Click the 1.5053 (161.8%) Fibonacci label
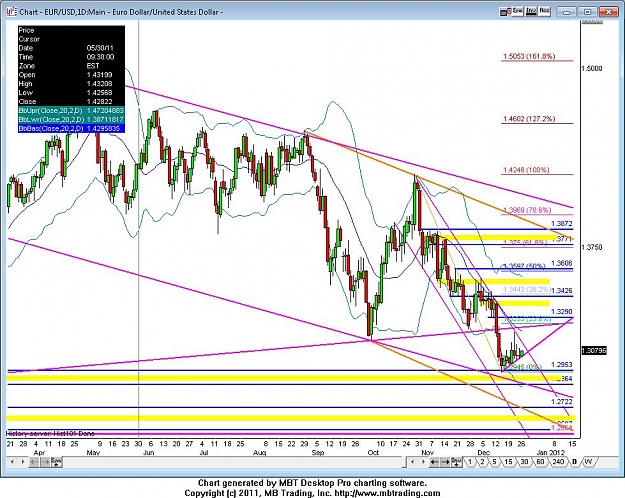625x498 pixels. tap(529, 56)
